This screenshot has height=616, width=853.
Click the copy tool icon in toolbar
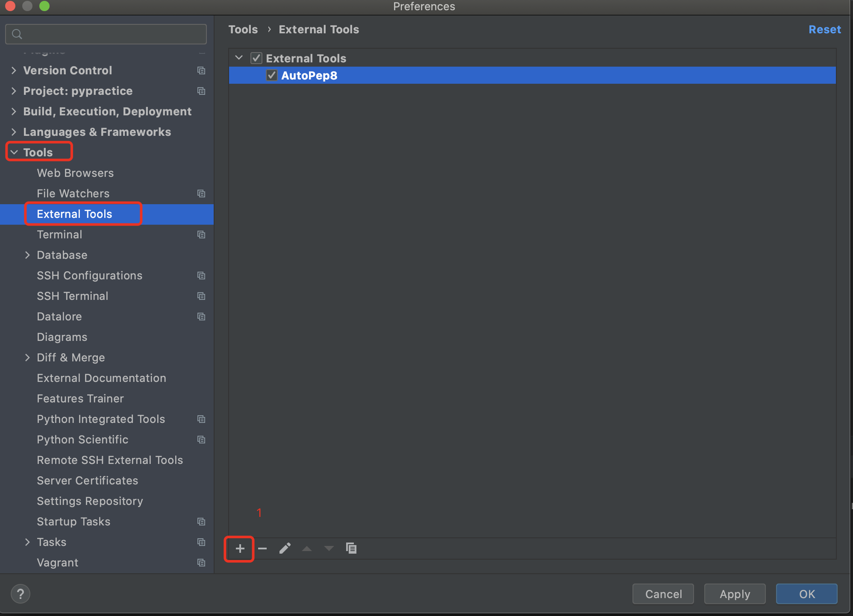351,549
